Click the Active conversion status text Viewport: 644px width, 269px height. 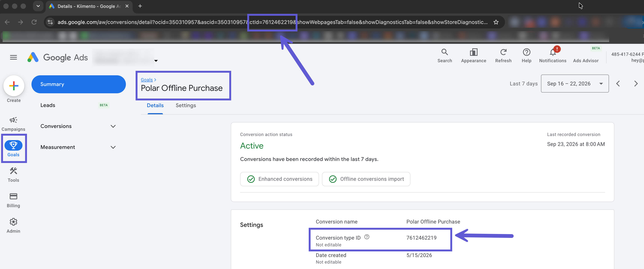252,146
